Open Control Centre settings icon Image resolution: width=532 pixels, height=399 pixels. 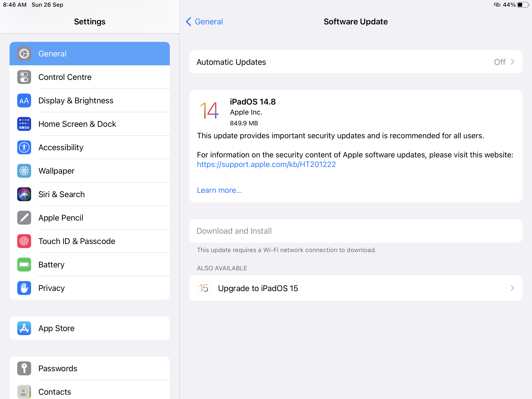point(24,77)
